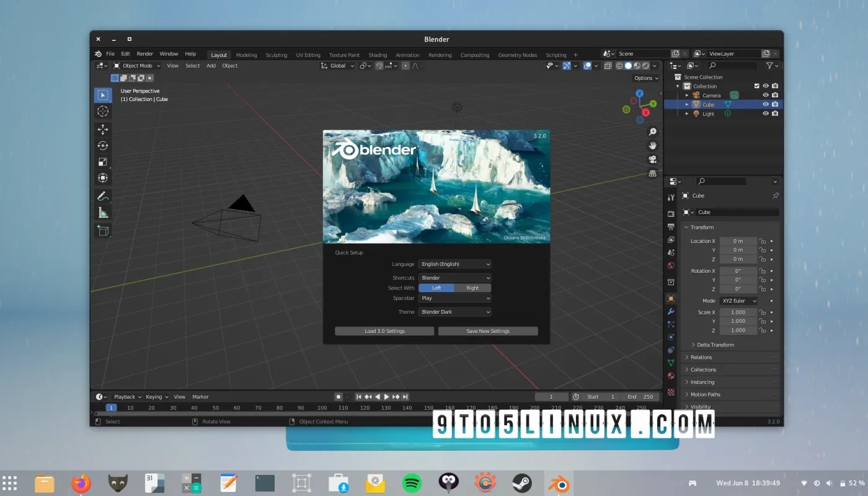This screenshot has width=868, height=496.
Task: Open the Playback menu in timeline
Action: tap(127, 397)
